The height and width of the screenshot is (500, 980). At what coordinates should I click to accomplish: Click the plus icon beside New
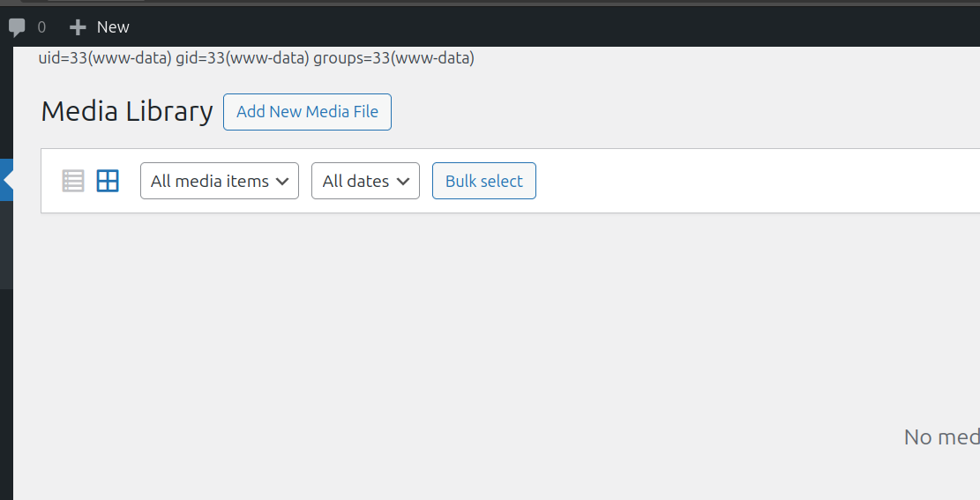pyautogui.click(x=78, y=27)
